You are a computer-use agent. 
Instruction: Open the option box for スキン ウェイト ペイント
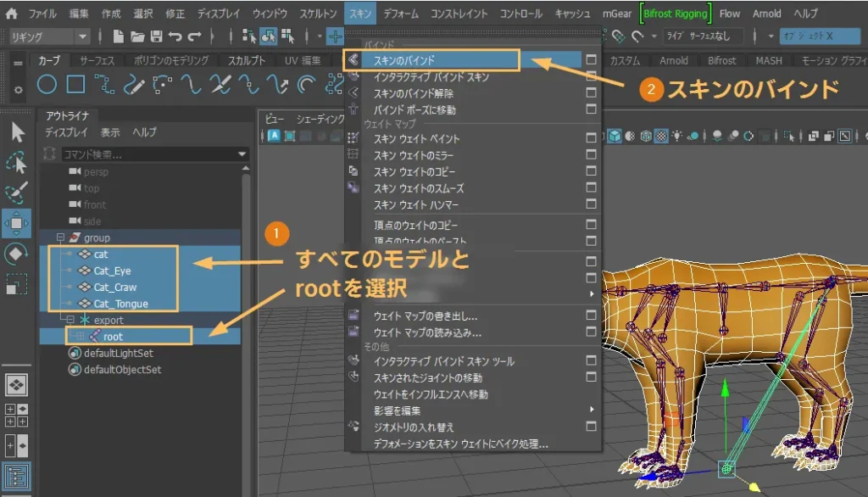click(591, 138)
